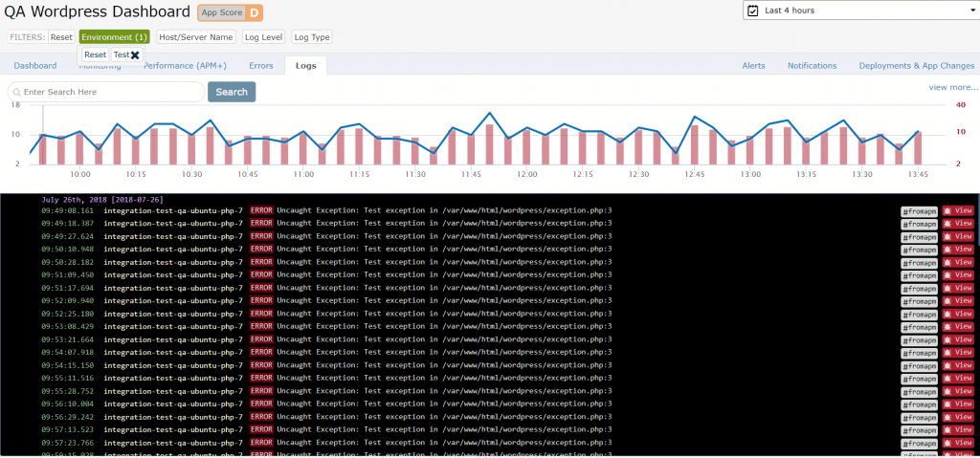The image size is (980, 458).
Task: Click bug icon for 09:52:25.180 log
Action: pos(948,315)
